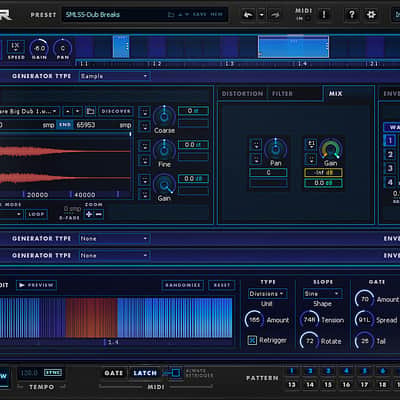Toggle the END marker button
Viewport: 400px width, 400px height.
pyautogui.click(x=65, y=125)
